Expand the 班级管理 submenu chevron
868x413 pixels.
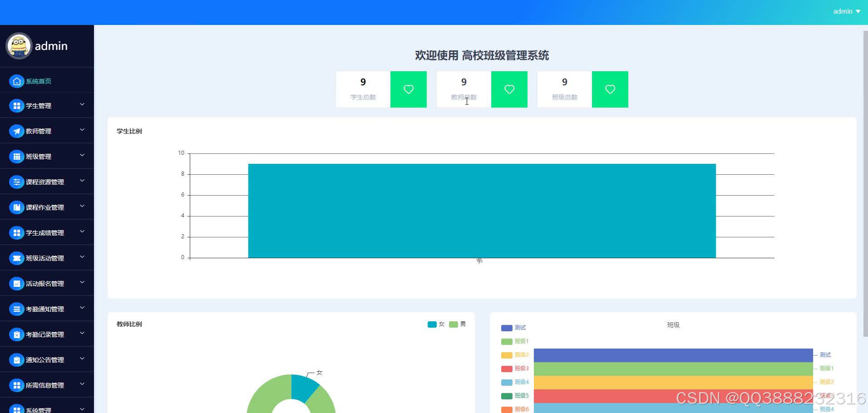pyautogui.click(x=82, y=155)
